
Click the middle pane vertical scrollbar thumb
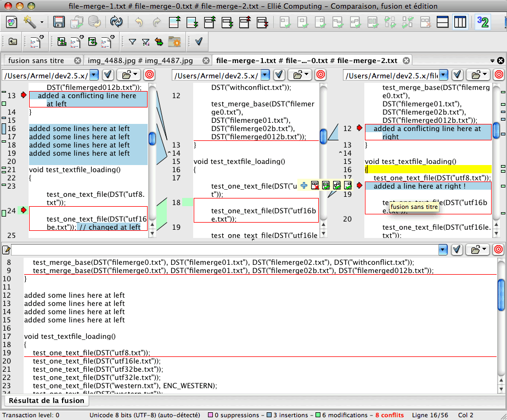[x=323, y=136]
